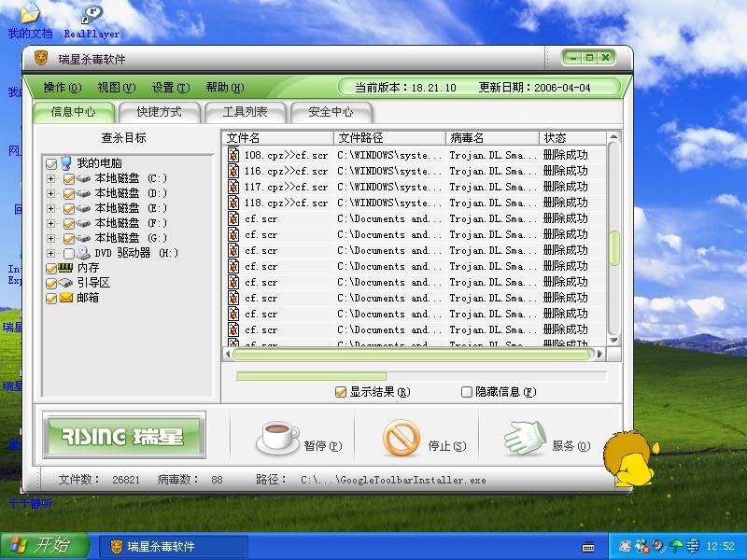Screen dimensions: 747x560
Task: Click the 瑞星杀毒软件 taskbar button
Action: [x=174, y=546]
